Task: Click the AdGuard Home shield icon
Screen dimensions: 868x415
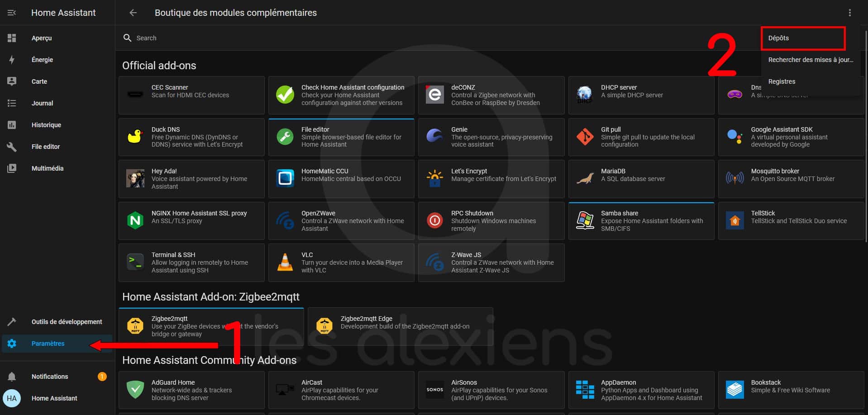Action: click(x=135, y=390)
